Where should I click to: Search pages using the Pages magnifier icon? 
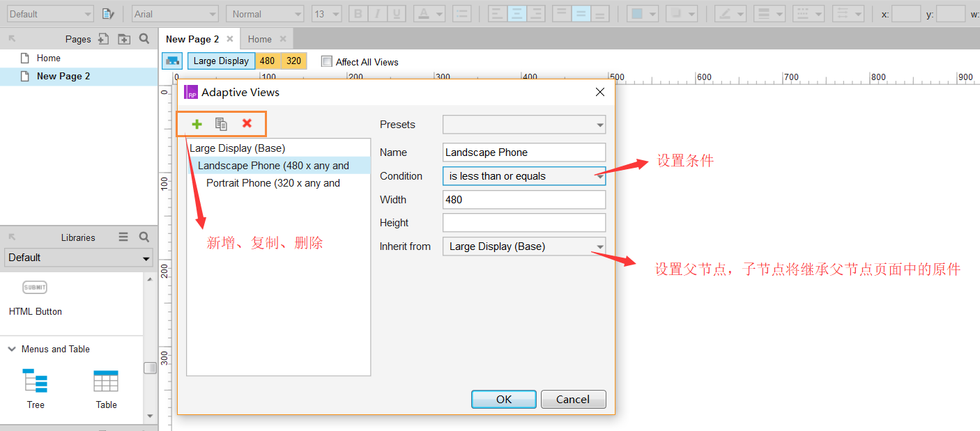click(x=144, y=39)
